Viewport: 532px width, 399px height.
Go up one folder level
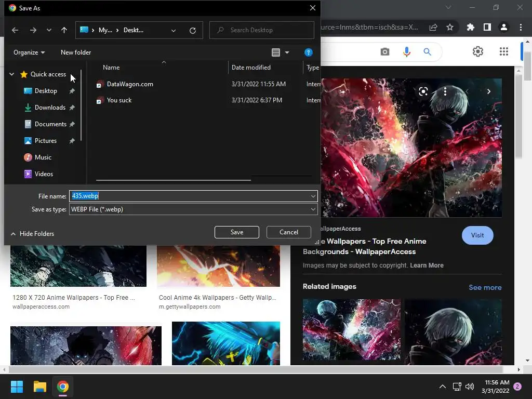point(64,30)
